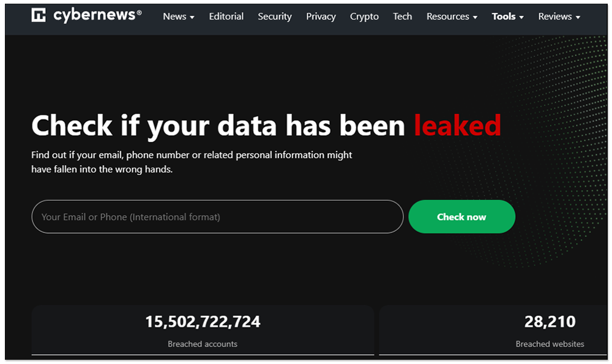
Task: Open the Editorial section
Action: point(226,17)
